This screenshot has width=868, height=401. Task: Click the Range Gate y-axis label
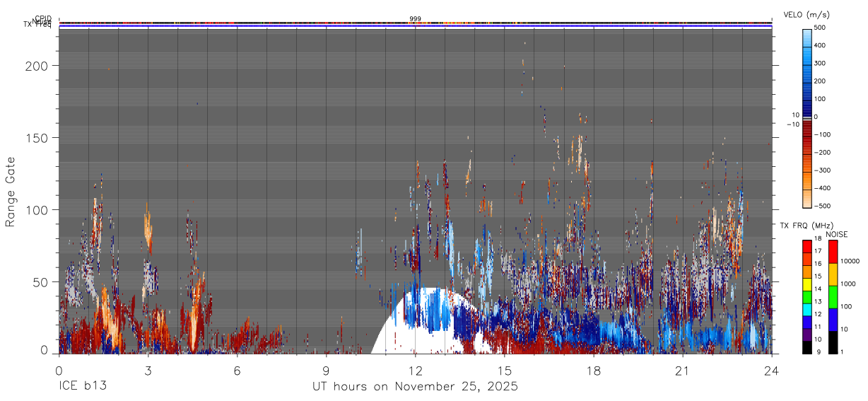point(10,191)
